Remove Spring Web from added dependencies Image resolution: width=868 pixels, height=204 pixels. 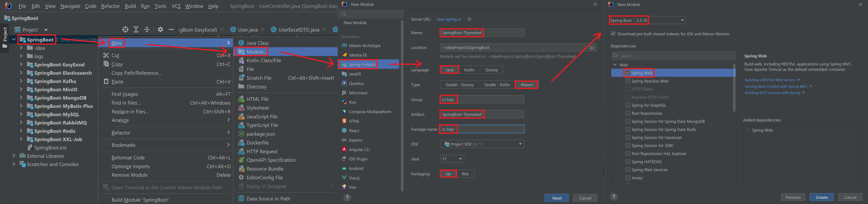click(748, 130)
